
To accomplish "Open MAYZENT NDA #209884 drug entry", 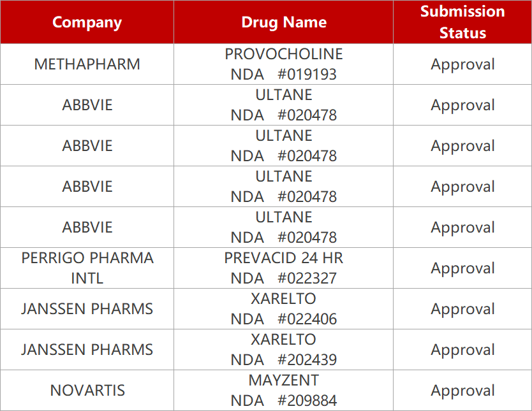I will 284,391.
